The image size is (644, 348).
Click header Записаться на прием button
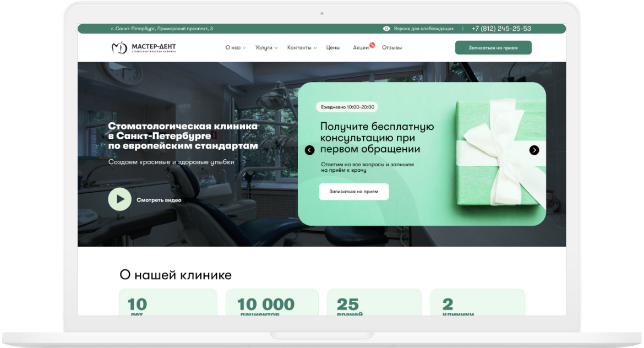[x=493, y=48]
